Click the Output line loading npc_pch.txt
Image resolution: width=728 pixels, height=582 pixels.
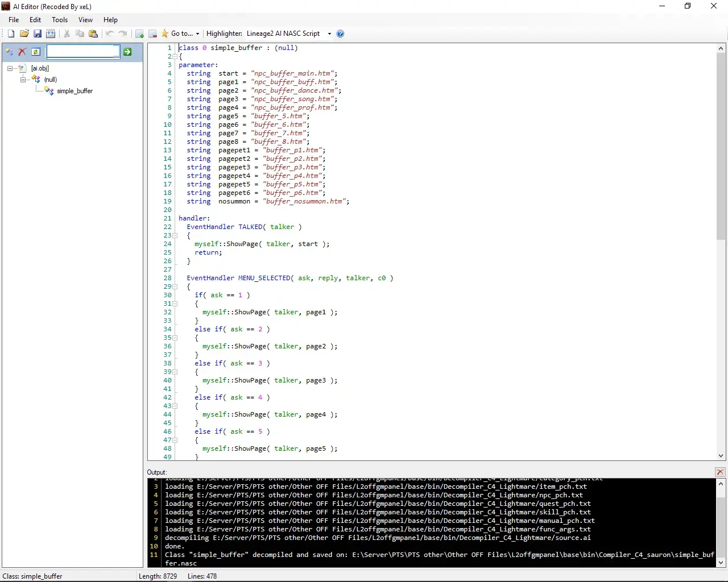coord(374,495)
